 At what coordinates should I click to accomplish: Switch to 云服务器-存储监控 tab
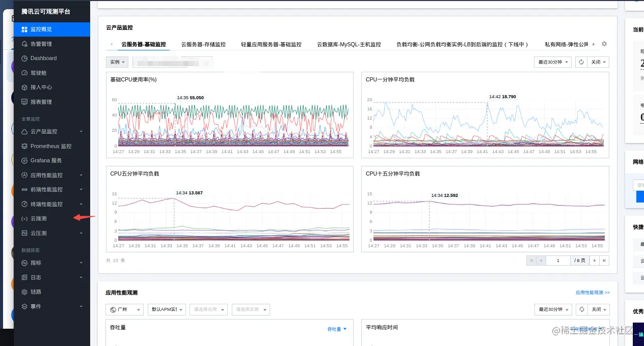(203, 45)
